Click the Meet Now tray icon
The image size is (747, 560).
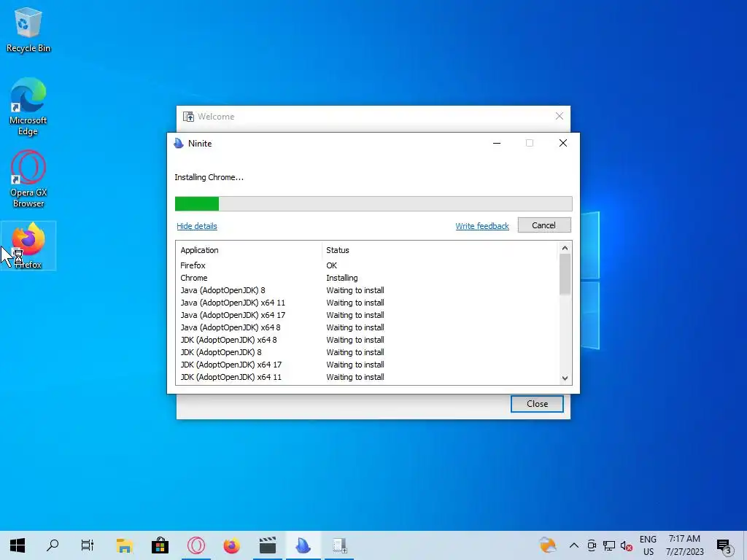(592, 545)
